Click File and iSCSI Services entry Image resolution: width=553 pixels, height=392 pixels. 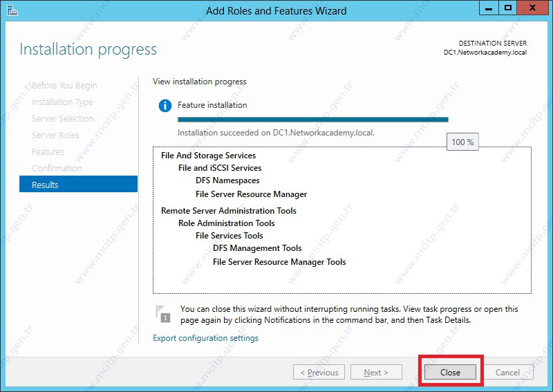pos(220,168)
